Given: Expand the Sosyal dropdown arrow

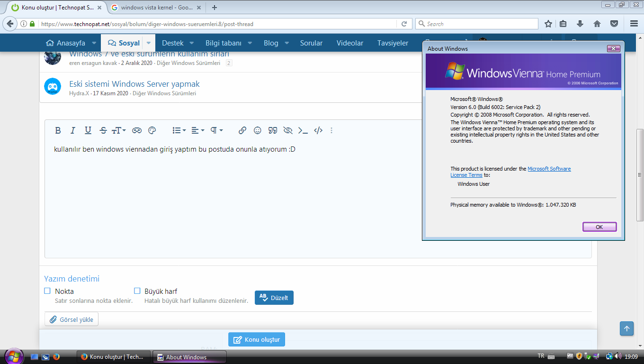Looking at the screenshot, I should [x=149, y=43].
